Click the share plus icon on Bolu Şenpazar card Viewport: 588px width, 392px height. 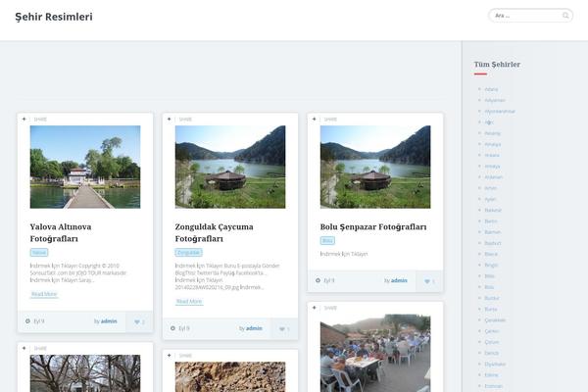315,119
